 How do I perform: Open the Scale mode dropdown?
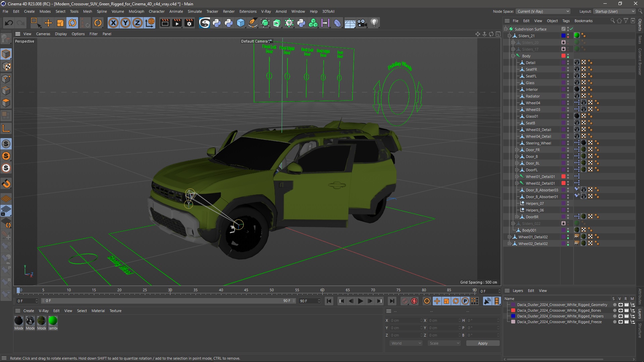444,343
